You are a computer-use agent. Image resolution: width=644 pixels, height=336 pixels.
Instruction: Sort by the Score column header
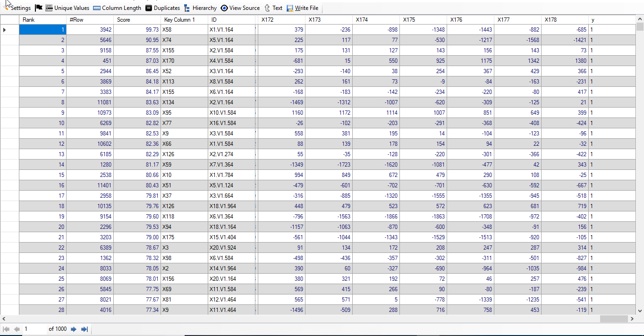click(x=137, y=20)
